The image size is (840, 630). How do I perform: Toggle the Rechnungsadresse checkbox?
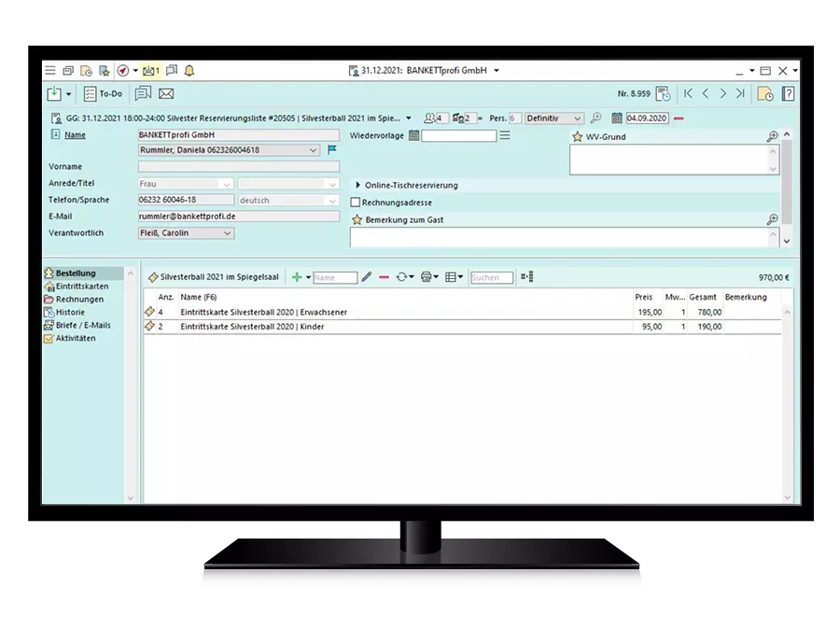coord(355,203)
